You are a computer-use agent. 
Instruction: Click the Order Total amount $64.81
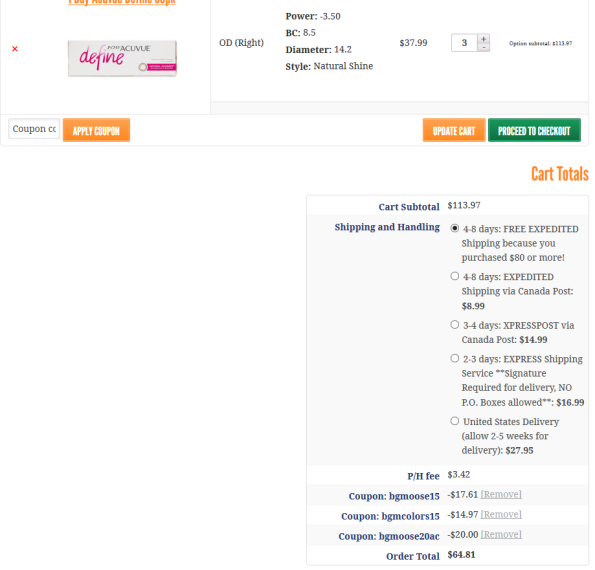tap(461, 555)
